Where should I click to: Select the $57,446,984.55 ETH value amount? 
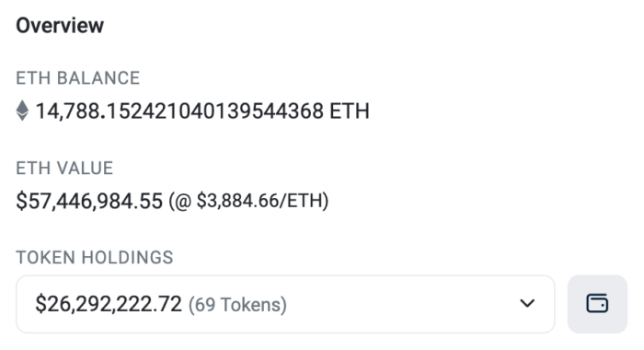tap(89, 201)
